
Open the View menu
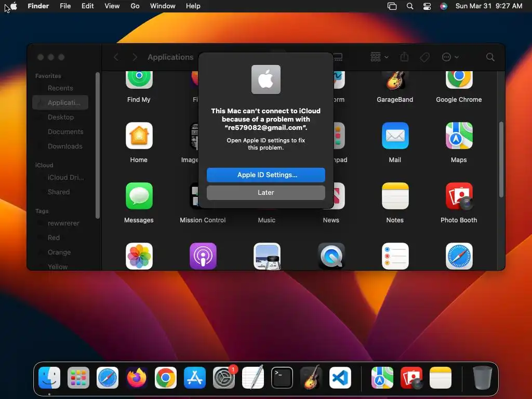tap(112, 6)
